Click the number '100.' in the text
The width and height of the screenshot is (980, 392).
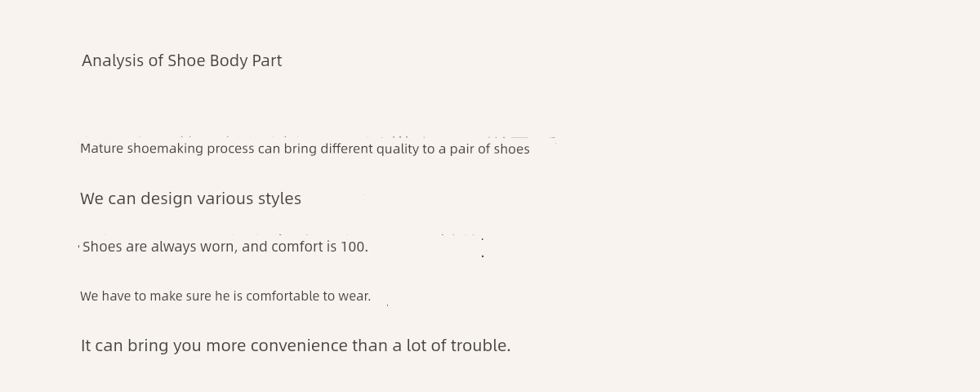[x=354, y=247]
